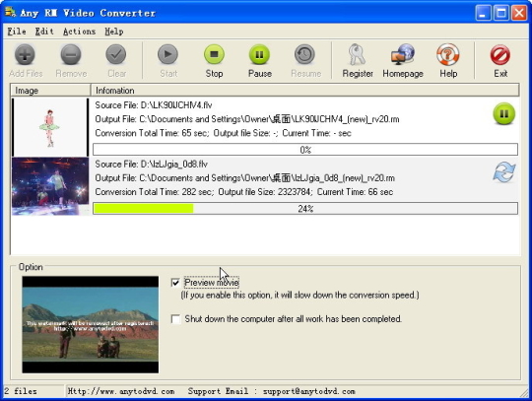Screen dimensions: 532x401
Task: Open Help lifebuoy icon
Action: 448,54
